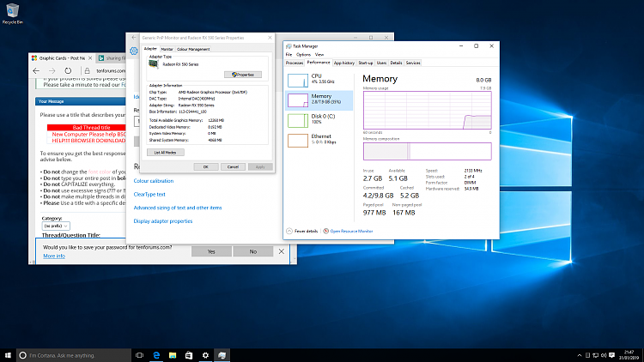Switch to the Users tab
This screenshot has height=362, width=644.
point(381,63)
